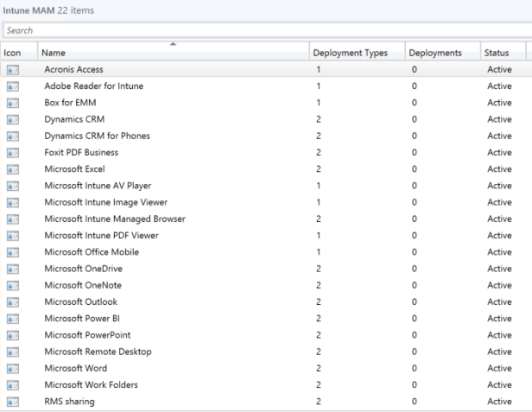Image resolution: width=532 pixels, height=412 pixels.
Task: Select Microsoft Power BI name
Action: [x=82, y=319]
